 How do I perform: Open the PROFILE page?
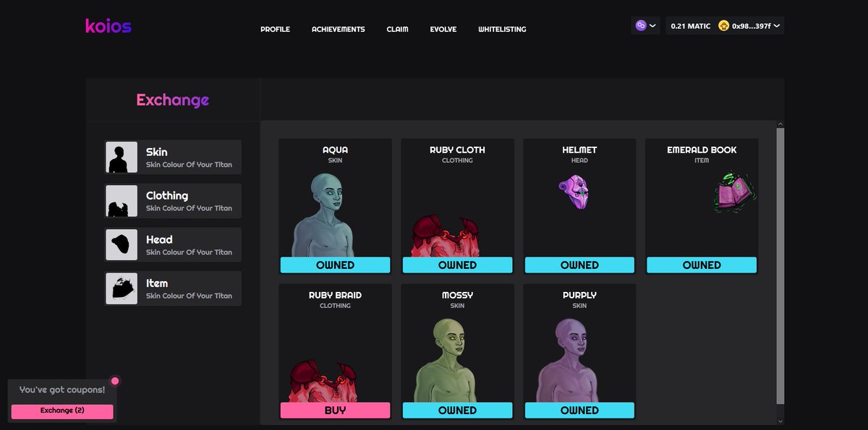pyautogui.click(x=275, y=30)
